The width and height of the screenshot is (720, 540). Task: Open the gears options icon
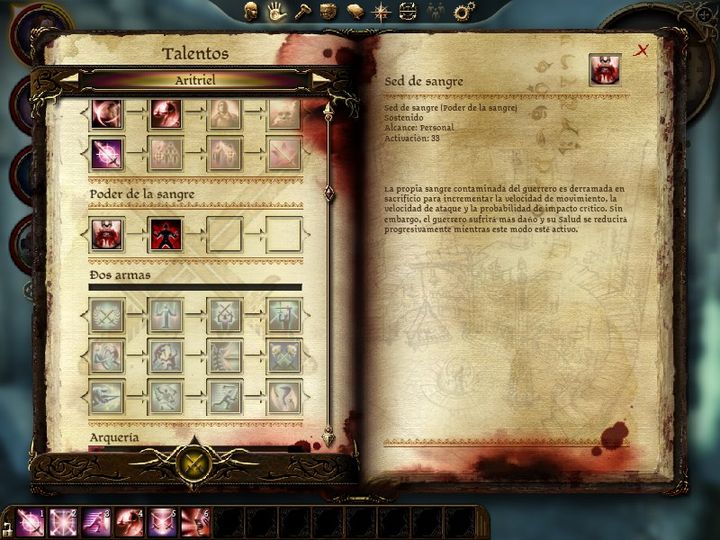point(463,11)
